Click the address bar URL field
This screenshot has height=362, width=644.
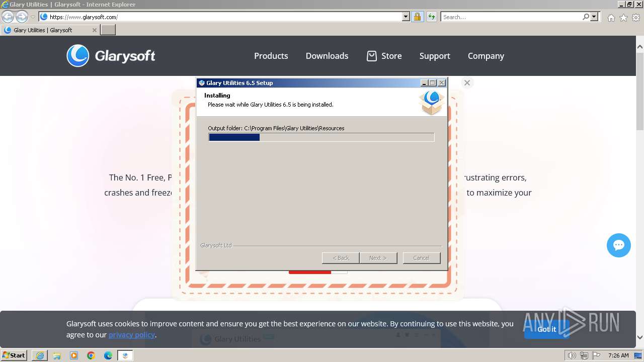[x=225, y=17]
